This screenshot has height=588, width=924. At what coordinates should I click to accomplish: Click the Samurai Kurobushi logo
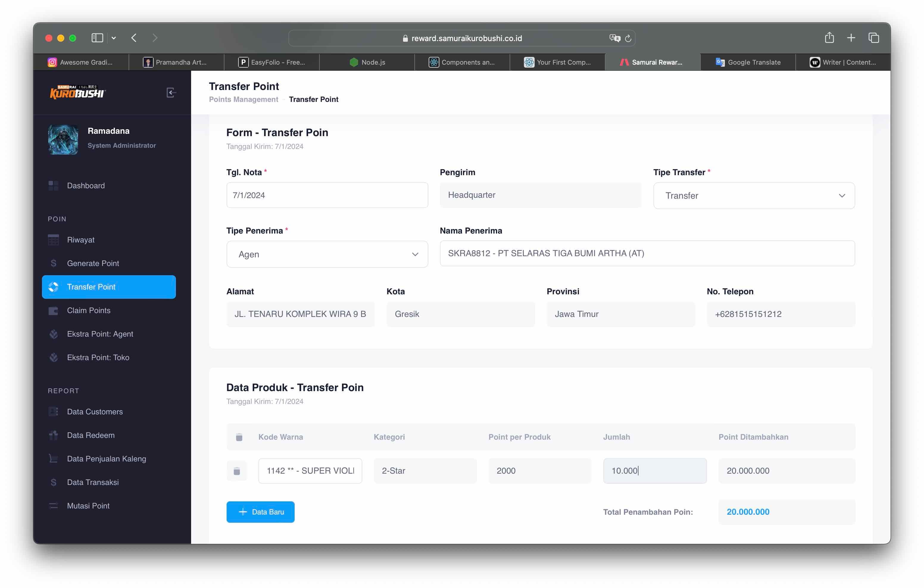(77, 92)
